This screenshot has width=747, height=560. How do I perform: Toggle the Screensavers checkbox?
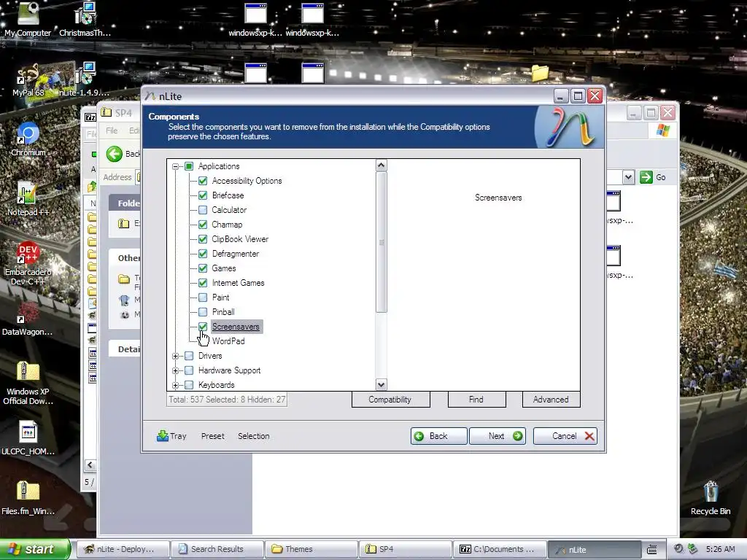203,327
